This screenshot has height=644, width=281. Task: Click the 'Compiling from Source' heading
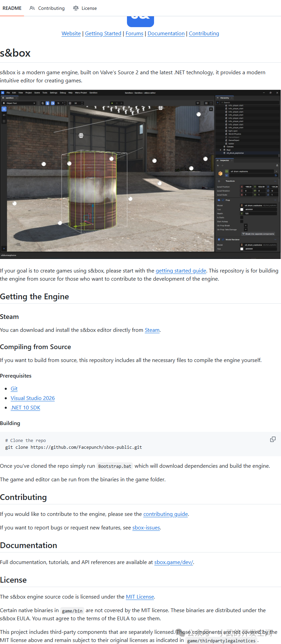[36, 347]
